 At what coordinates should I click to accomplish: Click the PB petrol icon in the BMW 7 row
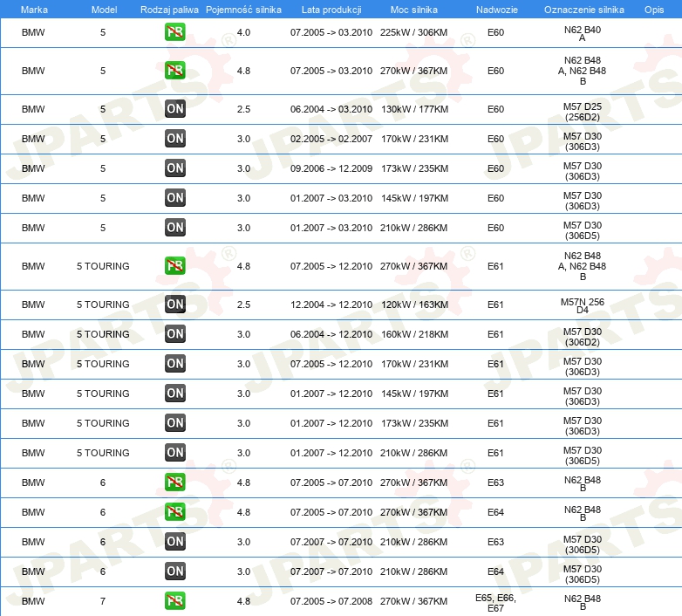[x=175, y=601]
